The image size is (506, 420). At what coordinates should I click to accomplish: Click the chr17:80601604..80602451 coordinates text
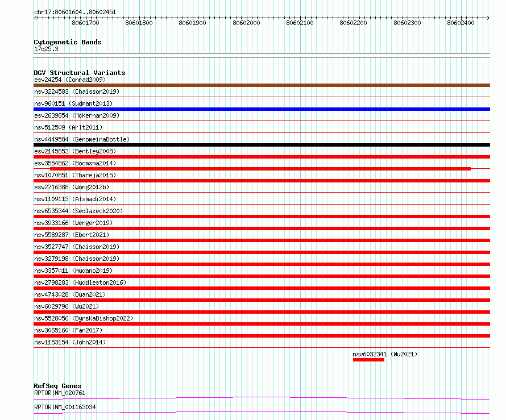click(x=75, y=13)
